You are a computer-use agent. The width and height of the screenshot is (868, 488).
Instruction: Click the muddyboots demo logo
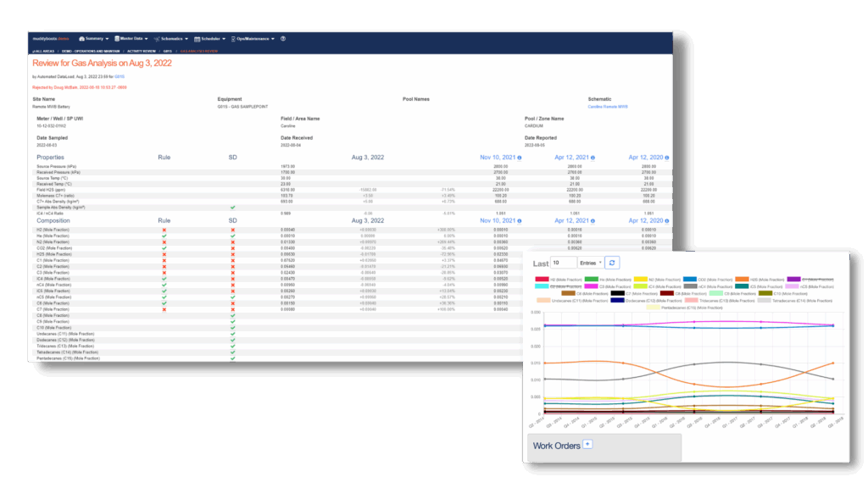50,39
